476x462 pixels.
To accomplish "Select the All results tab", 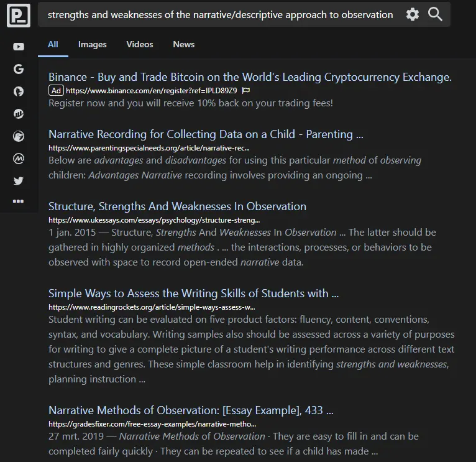I will click(x=53, y=45).
